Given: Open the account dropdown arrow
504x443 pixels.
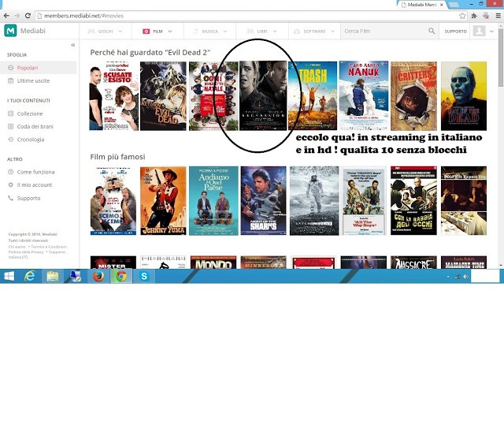Looking at the screenshot, I should (x=491, y=32).
